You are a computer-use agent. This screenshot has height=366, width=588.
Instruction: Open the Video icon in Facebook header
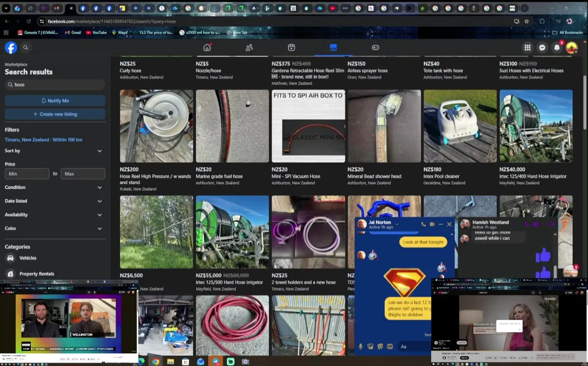point(291,47)
